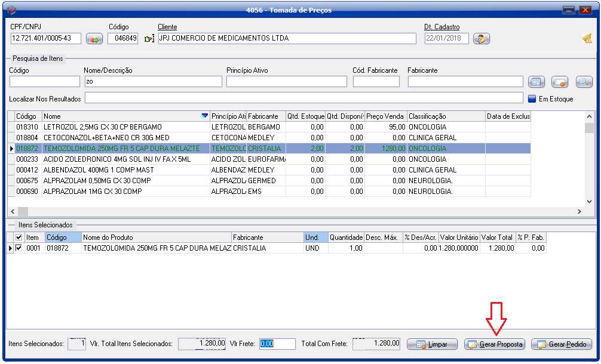This screenshot has width=601, height=364.
Task: Sort results by Preço Venda column header
Action: pos(385,116)
